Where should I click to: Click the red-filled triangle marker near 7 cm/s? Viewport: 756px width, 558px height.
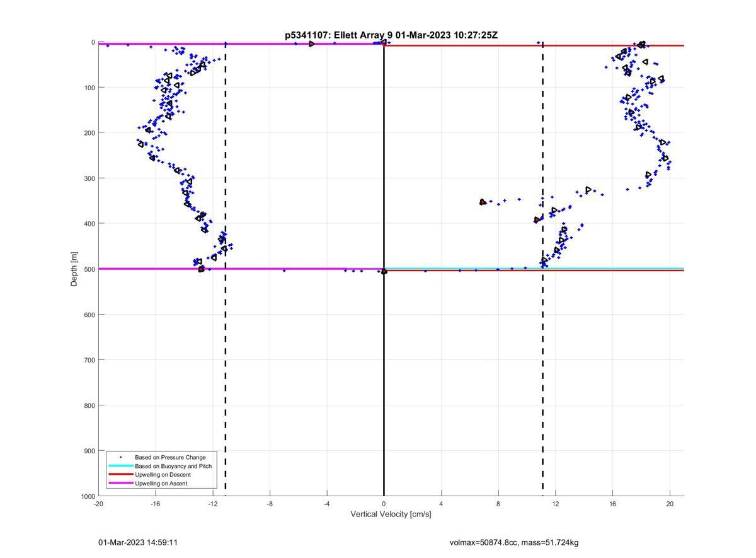pyautogui.click(x=483, y=202)
